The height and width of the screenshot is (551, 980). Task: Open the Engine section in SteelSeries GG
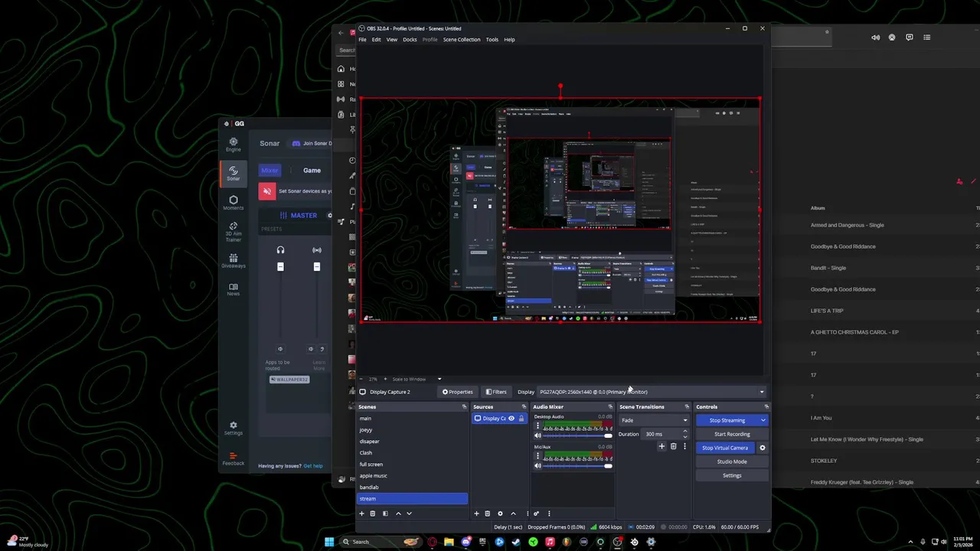coord(234,145)
